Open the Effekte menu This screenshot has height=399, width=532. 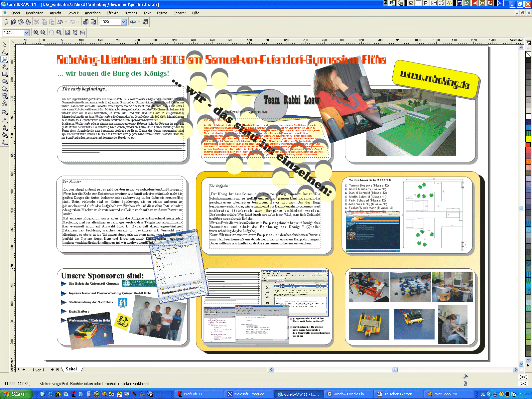pyautogui.click(x=113, y=13)
